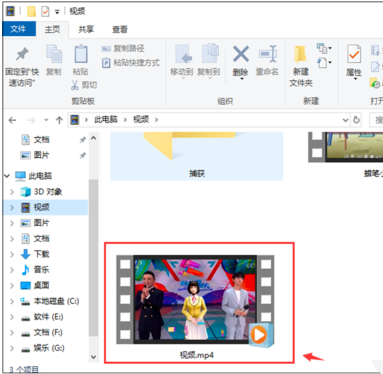383x374 pixels.
Task: Select 3D 对象 in the sidebar
Action: pyautogui.click(x=48, y=192)
